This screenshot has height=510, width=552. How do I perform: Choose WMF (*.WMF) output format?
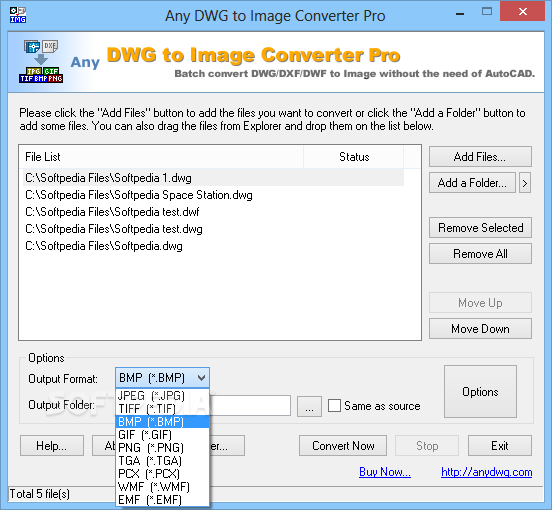point(162,487)
